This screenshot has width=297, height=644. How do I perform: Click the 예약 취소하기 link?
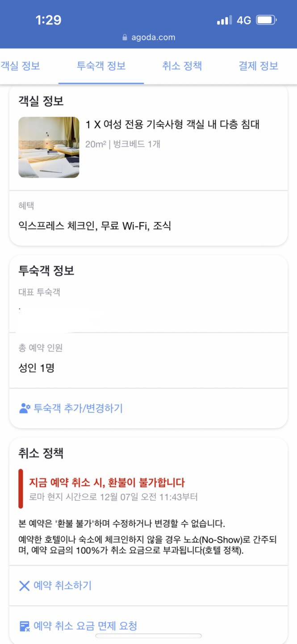click(x=63, y=586)
